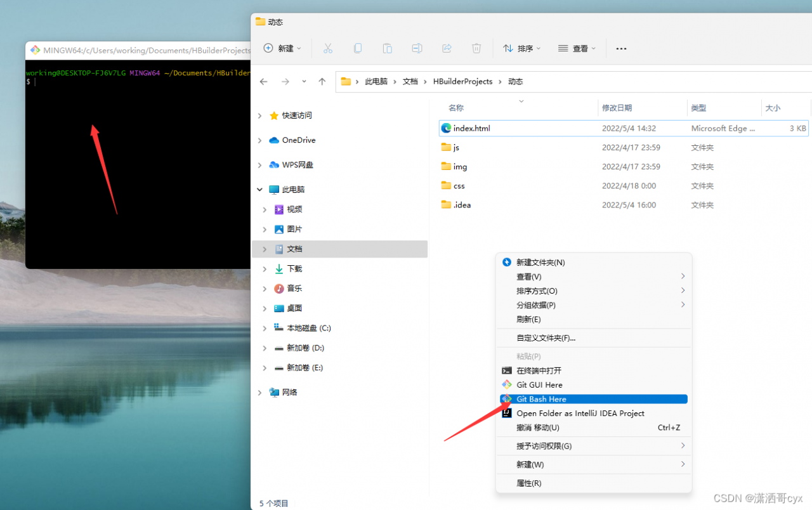Click the Delete trash icon in toolbar
Screen dimensions: 812x510
tap(476, 48)
